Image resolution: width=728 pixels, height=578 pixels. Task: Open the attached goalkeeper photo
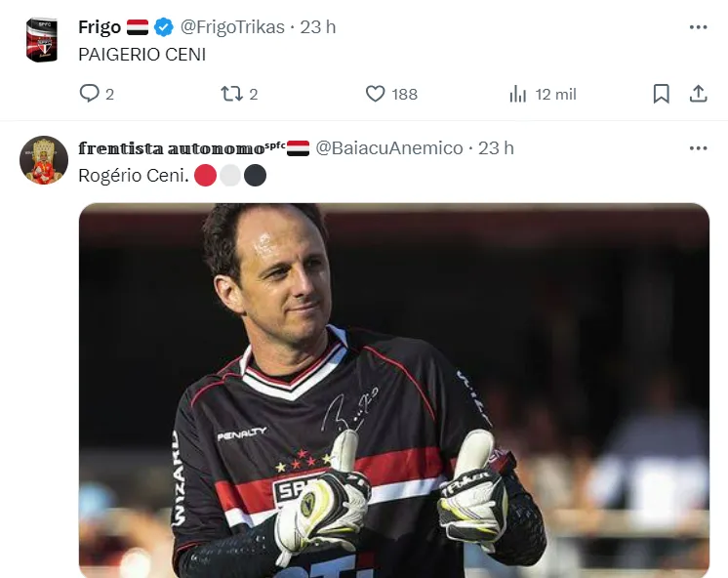click(x=394, y=391)
